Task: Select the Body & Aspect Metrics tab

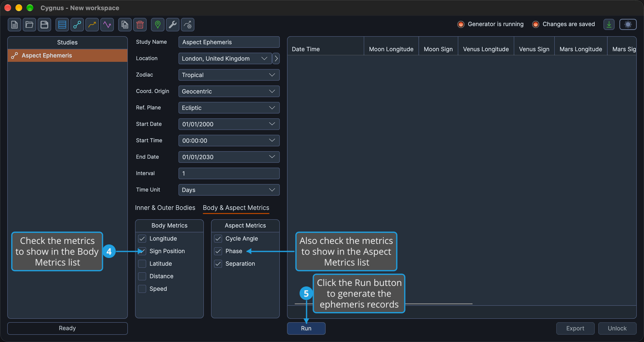Action: (x=236, y=208)
